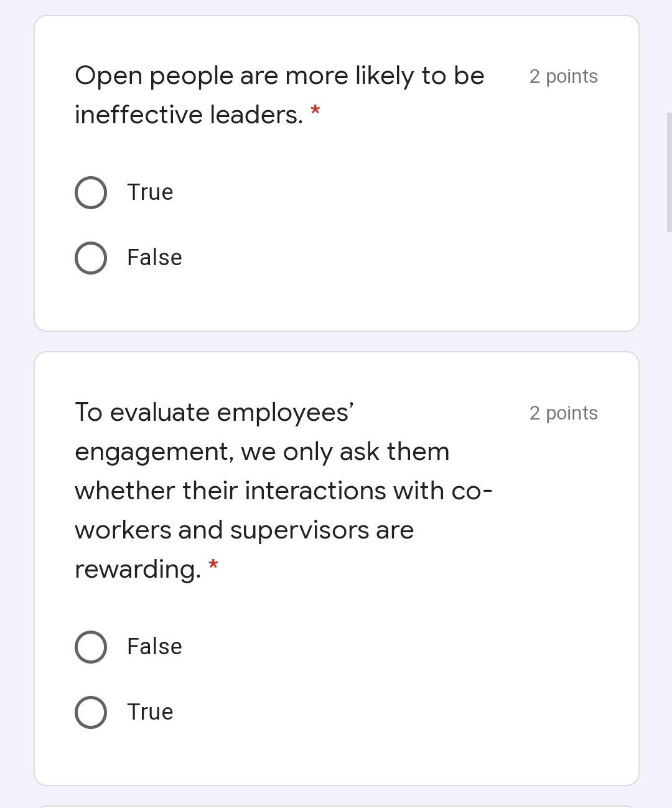Click the True label text in question two

[x=149, y=712]
